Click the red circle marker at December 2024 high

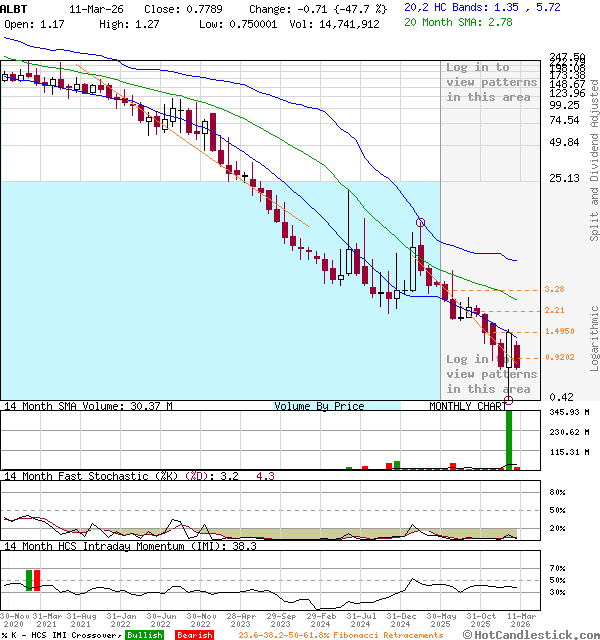coord(420,222)
